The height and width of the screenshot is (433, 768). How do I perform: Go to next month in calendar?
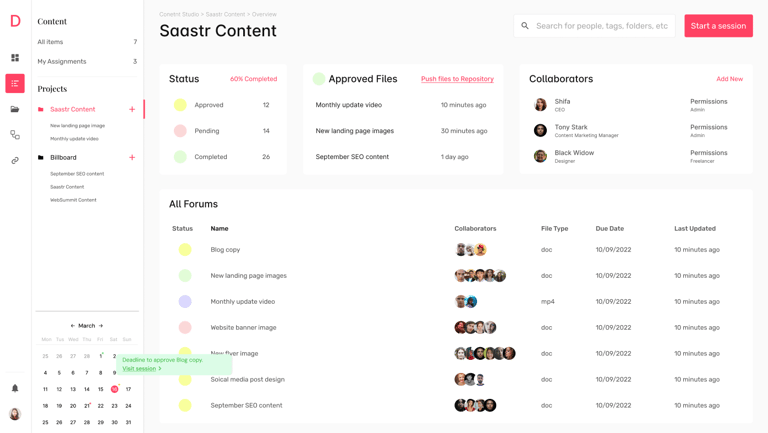tap(101, 326)
